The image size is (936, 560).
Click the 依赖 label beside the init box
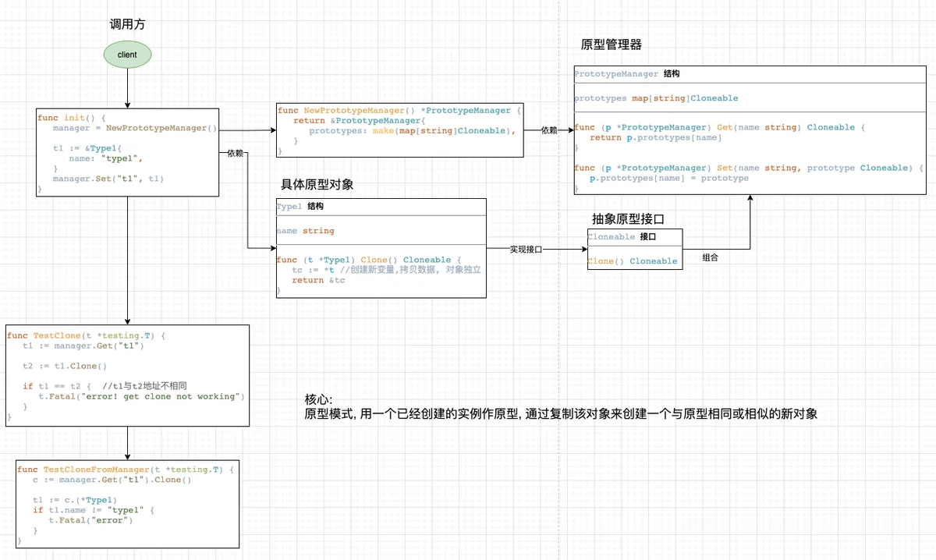pos(235,154)
